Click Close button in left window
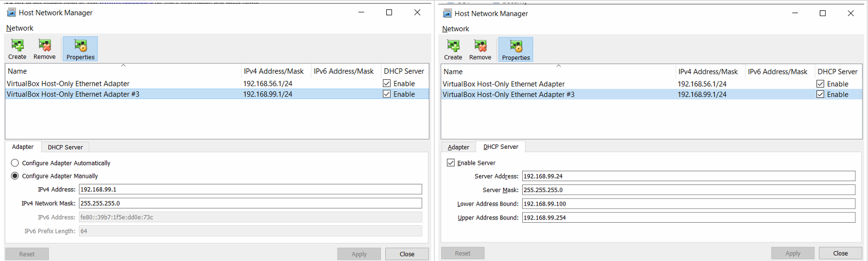Image resolution: width=868 pixels, height=261 pixels. pyautogui.click(x=407, y=254)
